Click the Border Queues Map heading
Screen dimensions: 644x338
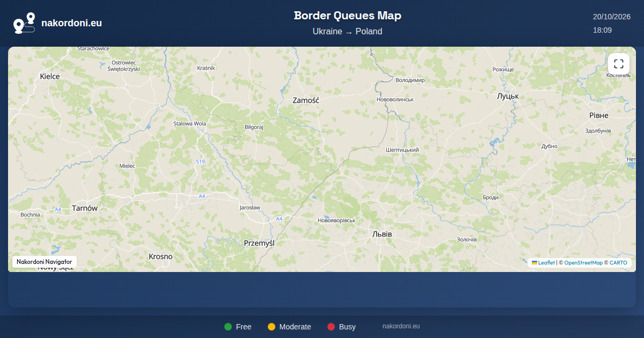pos(348,16)
